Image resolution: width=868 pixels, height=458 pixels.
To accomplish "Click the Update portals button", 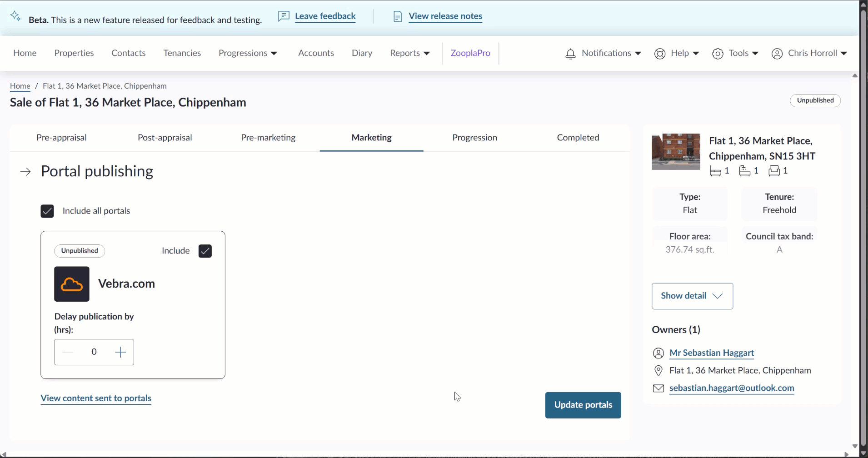I will [583, 405].
